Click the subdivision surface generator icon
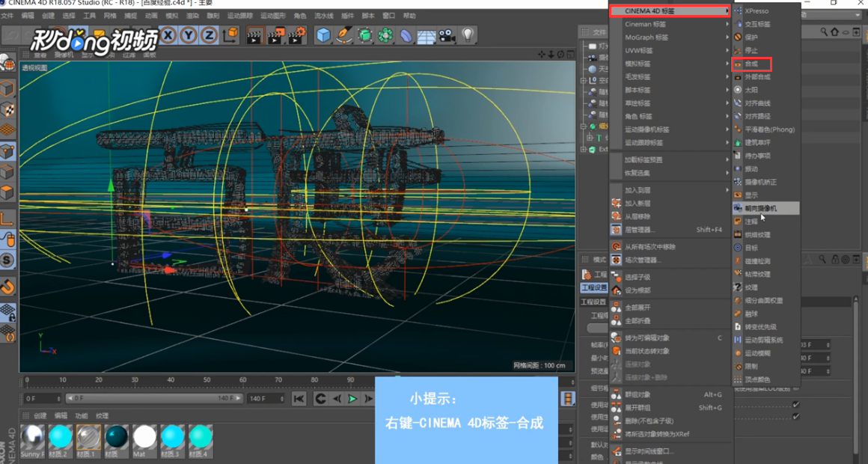Image resolution: width=868 pixels, height=464 pixels. [365, 35]
